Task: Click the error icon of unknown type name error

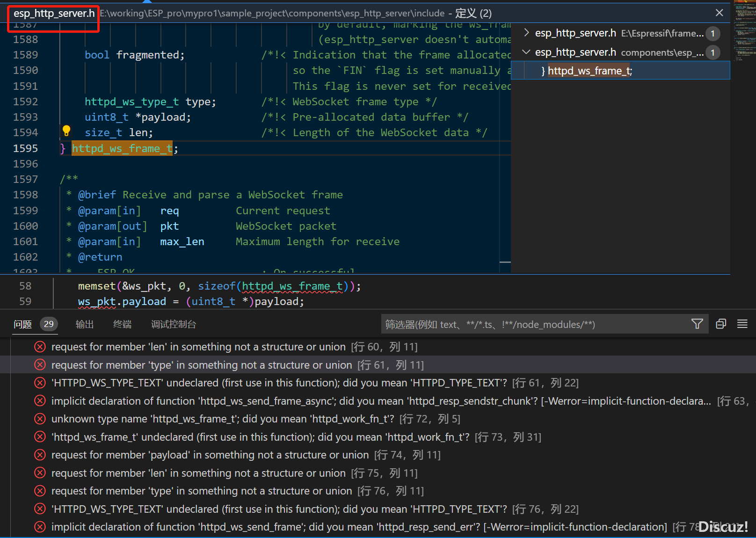Action: pos(40,419)
